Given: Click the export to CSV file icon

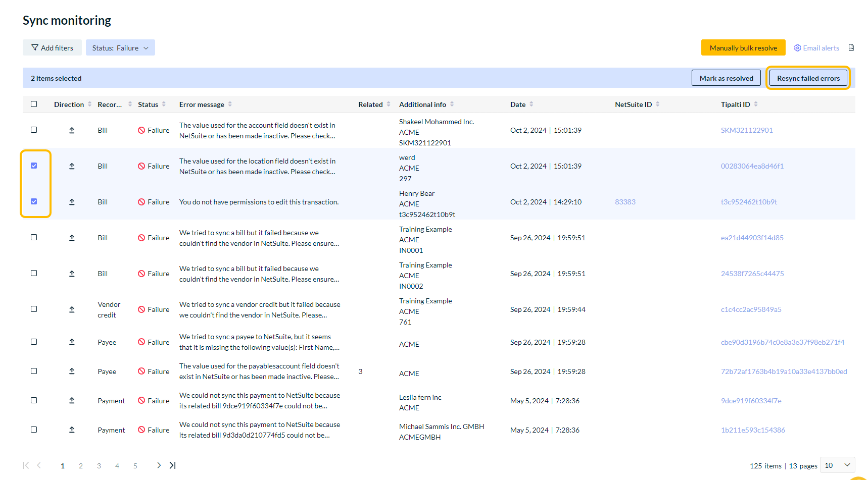Looking at the screenshot, I should pyautogui.click(x=852, y=47).
